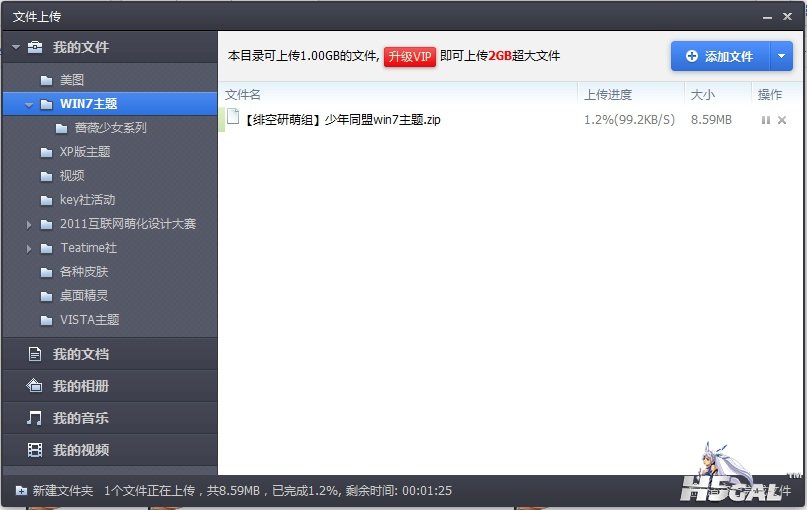Collapse the 我的文件 section
This screenshot has width=807, height=510.
(x=16, y=47)
